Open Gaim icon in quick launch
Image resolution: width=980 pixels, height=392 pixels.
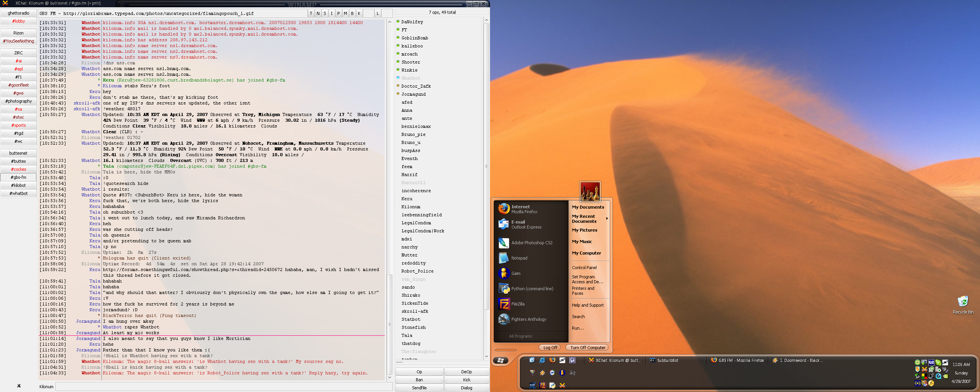click(562, 373)
